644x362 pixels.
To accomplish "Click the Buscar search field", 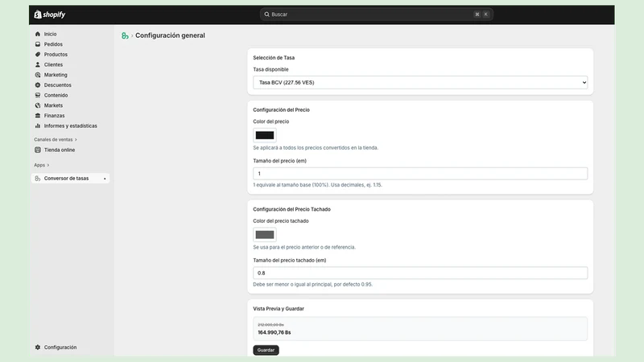I will coord(376,14).
